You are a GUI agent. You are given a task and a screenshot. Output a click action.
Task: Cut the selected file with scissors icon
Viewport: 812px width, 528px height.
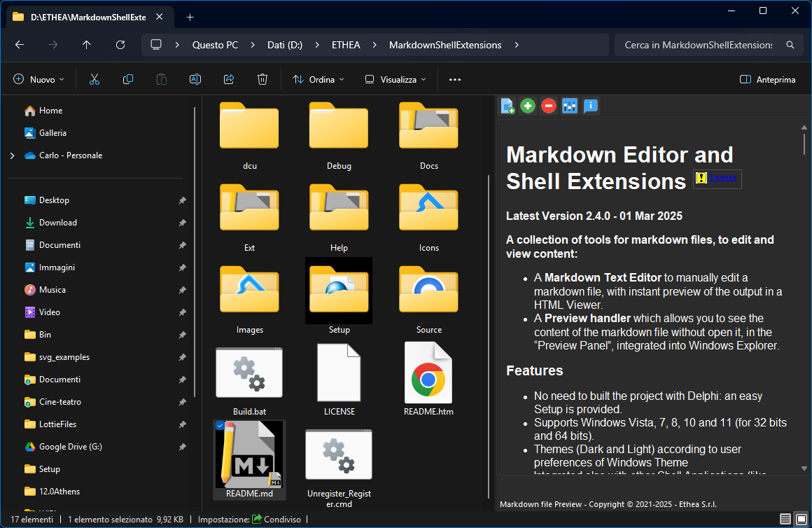[x=94, y=79]
